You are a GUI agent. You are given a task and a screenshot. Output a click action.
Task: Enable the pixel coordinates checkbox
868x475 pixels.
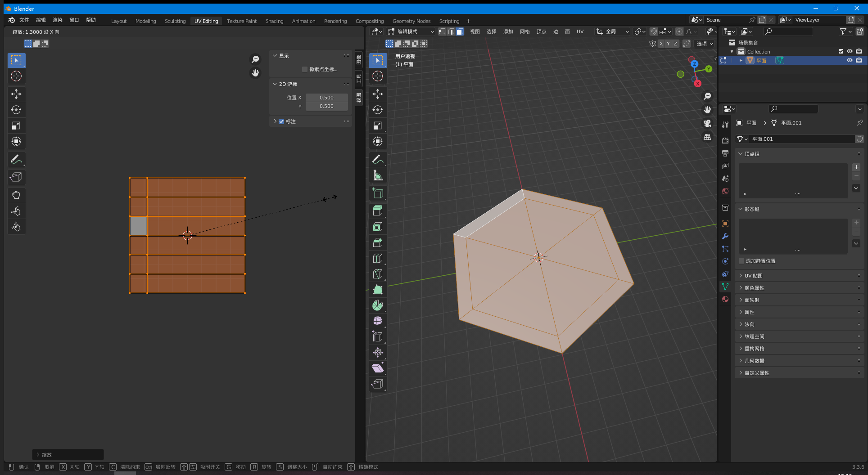[x=305, y=69]
